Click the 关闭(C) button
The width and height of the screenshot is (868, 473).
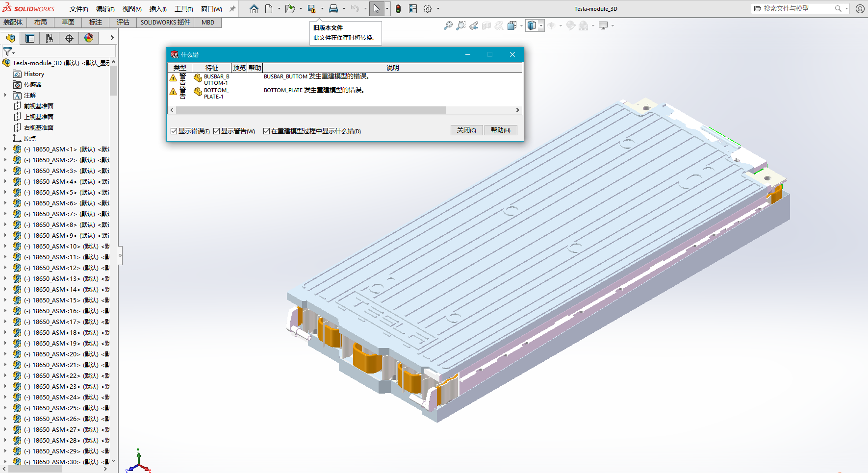466,130
